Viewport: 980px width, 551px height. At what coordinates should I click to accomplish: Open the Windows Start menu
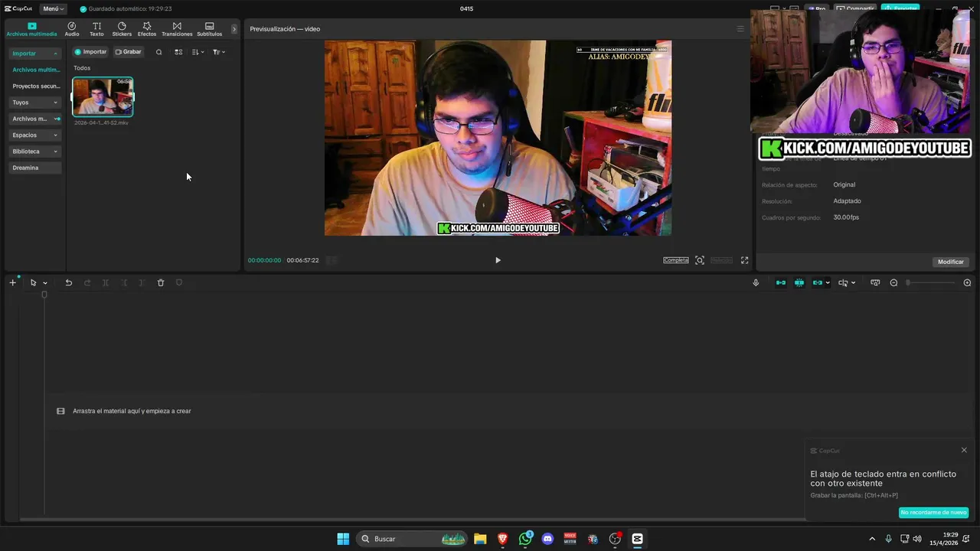(x=343, y=539)
